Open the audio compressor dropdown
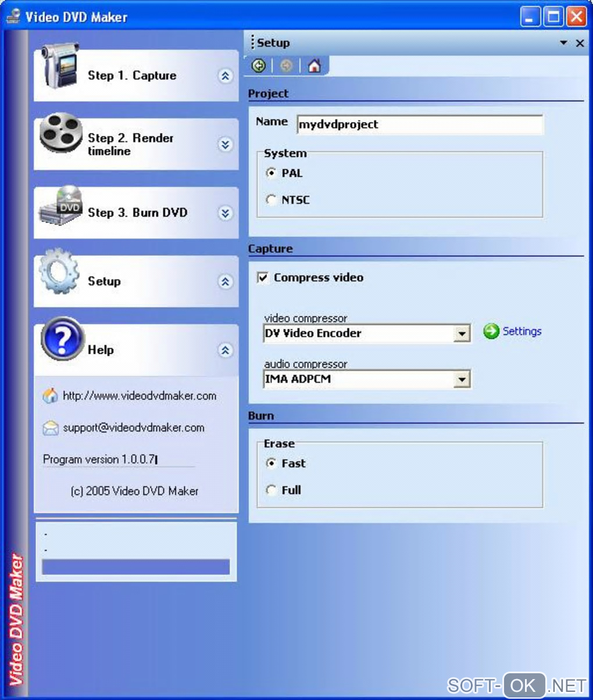The width and height of the screenshot is (593, 700). pyautogui.click(x=462, y=379)
